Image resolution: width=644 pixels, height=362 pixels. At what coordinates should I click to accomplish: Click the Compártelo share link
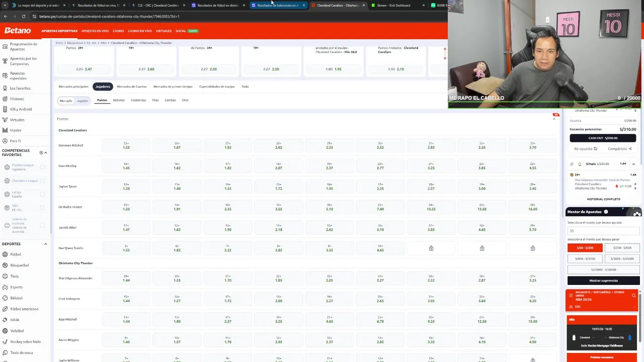pos(620,149)
